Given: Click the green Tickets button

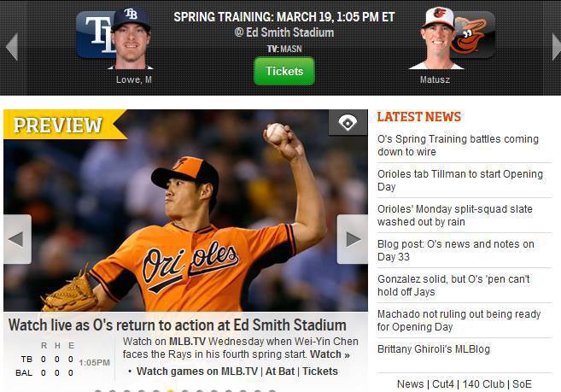Looking at the screenshot, I should pos(284,71).
